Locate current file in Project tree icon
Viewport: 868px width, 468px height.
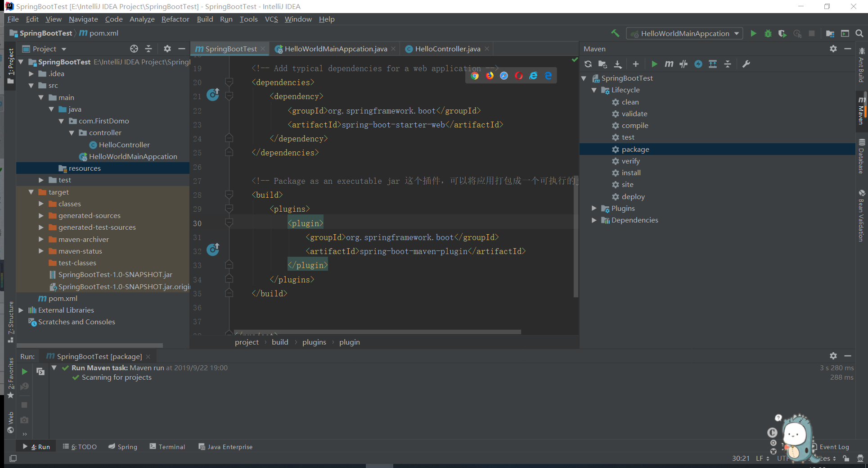coord(134,49)
